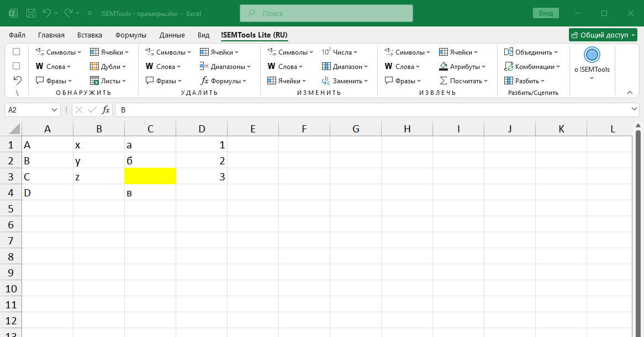644x337 pixels.
Task: Click the Insert Function fx icon
Action: click(x=105, y=110)
